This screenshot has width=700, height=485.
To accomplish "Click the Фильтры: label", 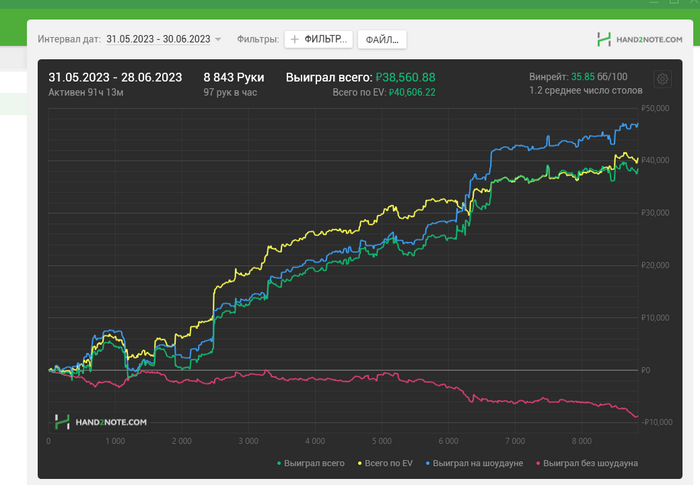I will 258,39.
